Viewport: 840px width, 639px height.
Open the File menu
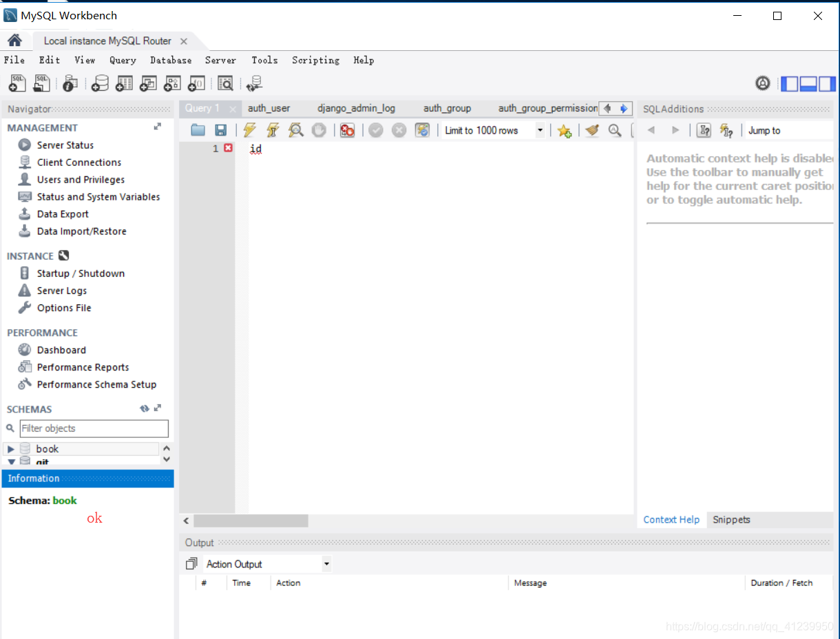(14, 60)
